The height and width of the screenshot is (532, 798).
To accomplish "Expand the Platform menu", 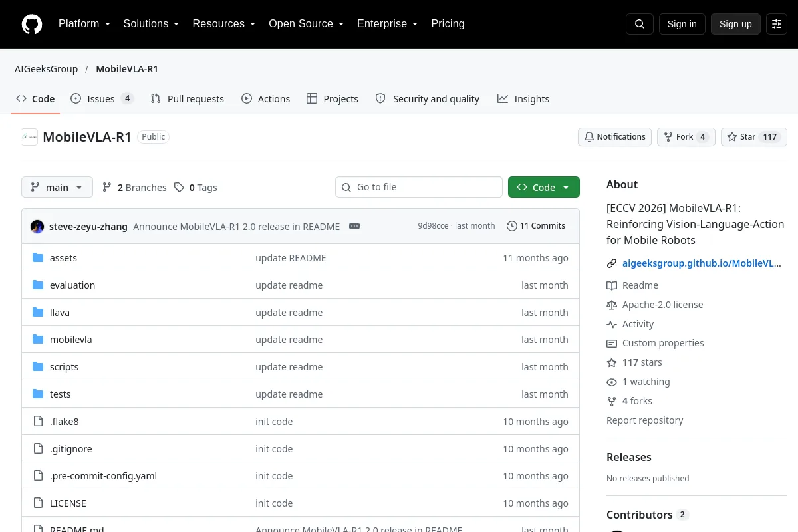I will [x=84, y=24].
